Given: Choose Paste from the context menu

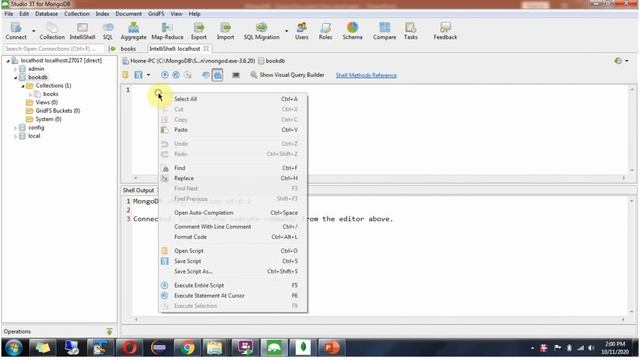Looking at the screenshot, I should coord(233,130).
